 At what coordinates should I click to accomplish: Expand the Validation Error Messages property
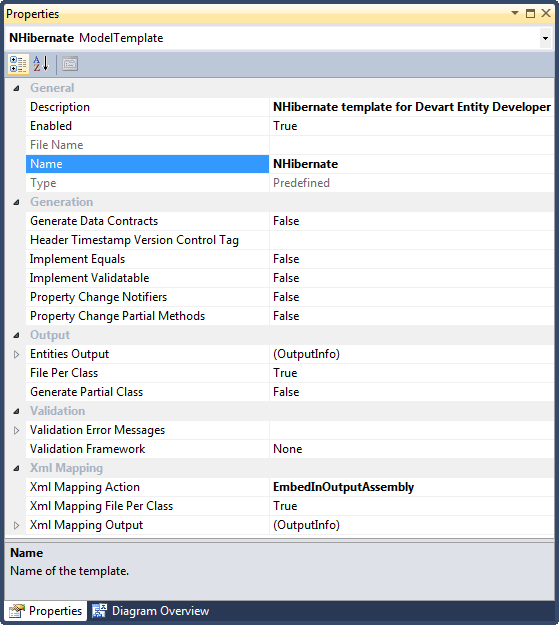[16, 430]
